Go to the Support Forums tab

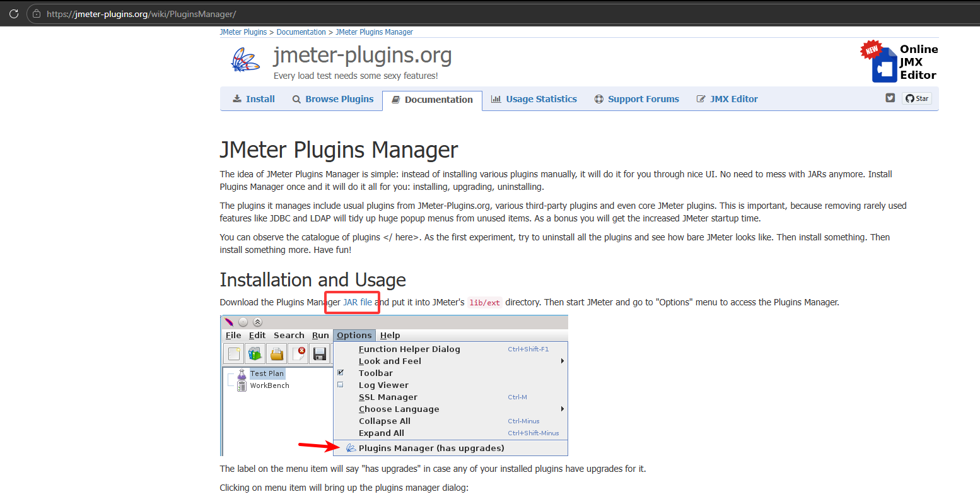[637, 99]
